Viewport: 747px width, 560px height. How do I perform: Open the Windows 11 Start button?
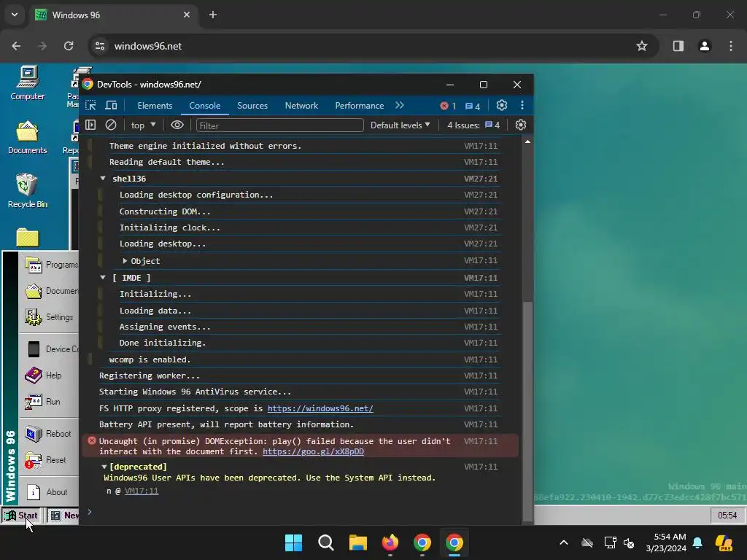click(293, 542)
